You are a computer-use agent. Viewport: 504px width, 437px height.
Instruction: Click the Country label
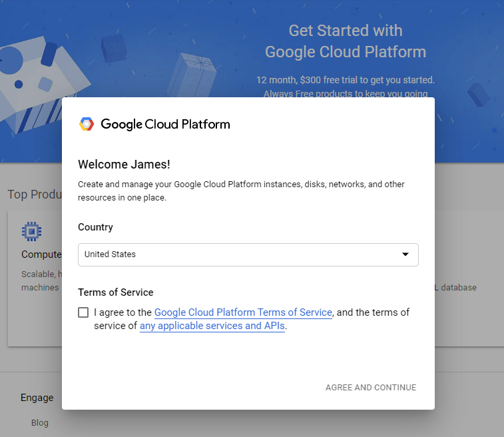(x=95, y=227)
